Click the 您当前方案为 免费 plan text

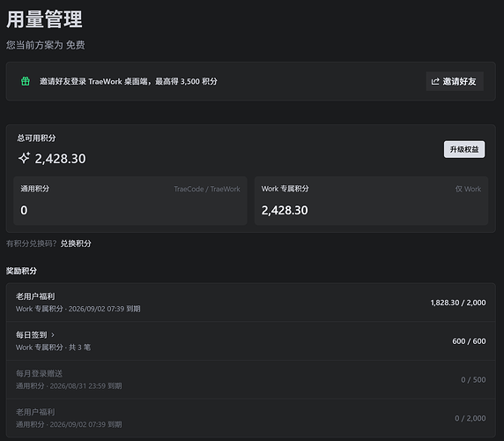[x=45, y=45]
